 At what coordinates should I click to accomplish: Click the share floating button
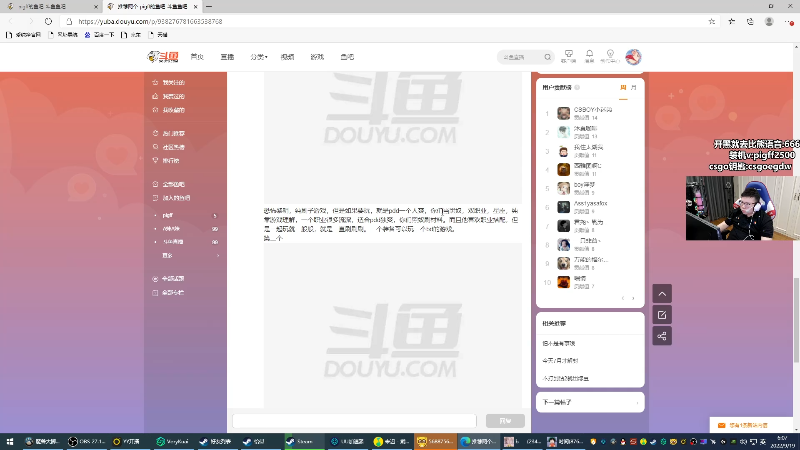(x=662, y=336)
